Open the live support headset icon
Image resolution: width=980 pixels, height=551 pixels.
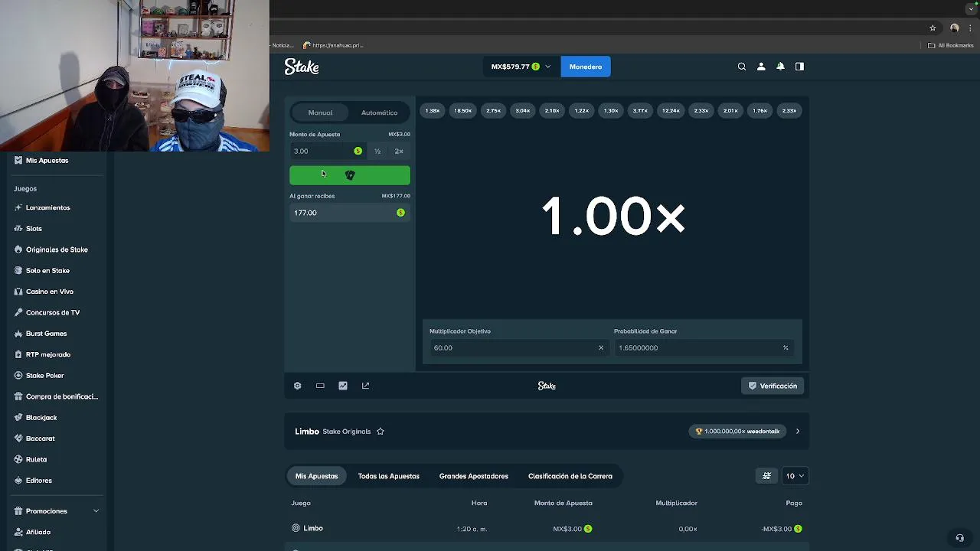tap(959, 538)
